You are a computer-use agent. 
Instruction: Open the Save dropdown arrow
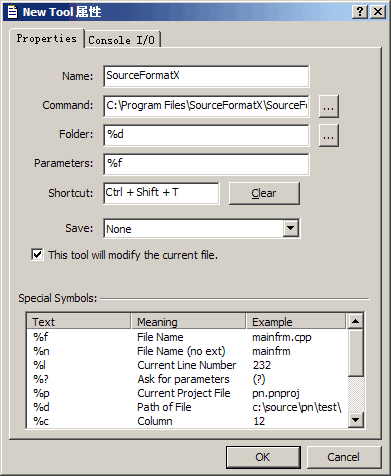(291, 228)
